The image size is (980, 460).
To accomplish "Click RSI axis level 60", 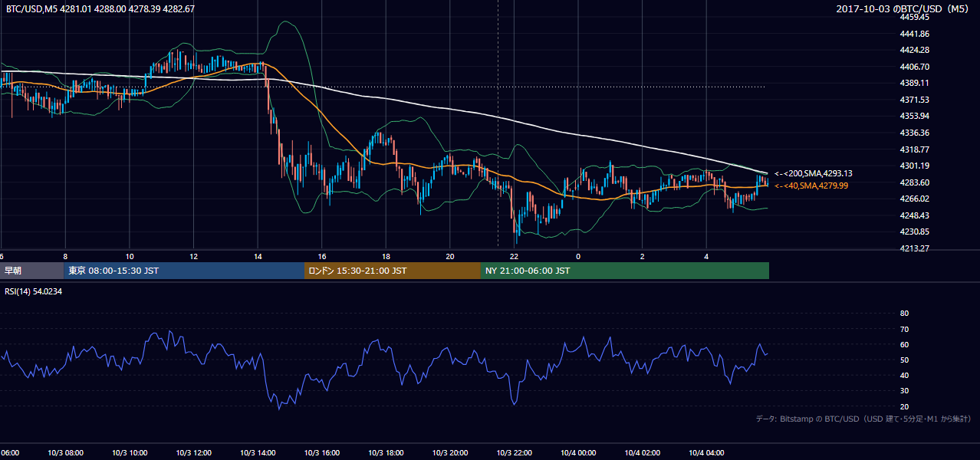I will click(904, 344).
